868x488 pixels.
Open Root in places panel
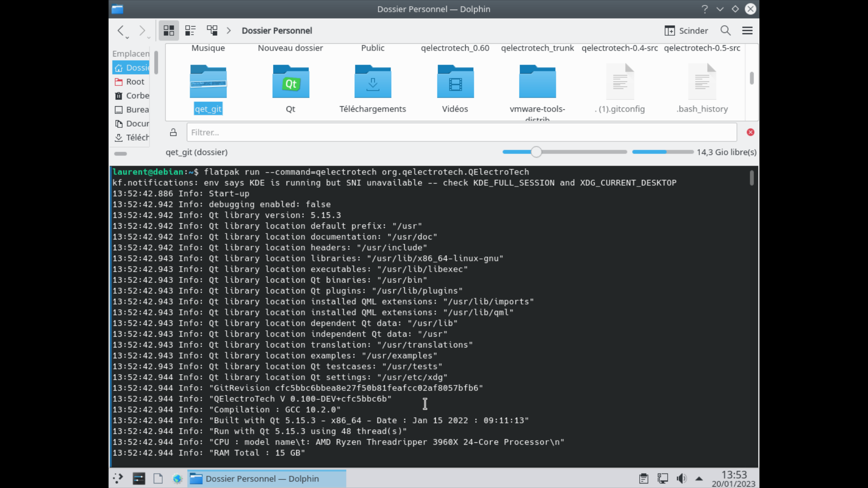point(131,81)
